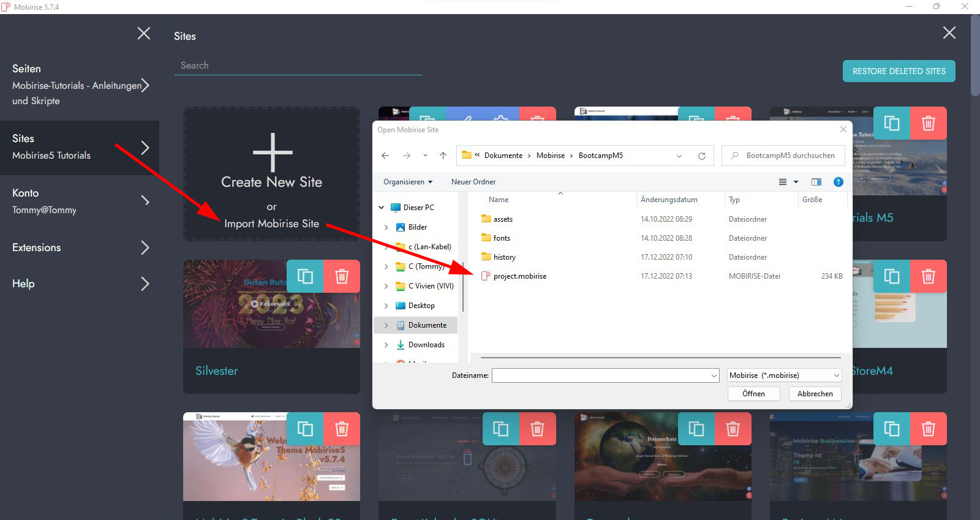Image resolution: width=980 pixels, height=520 pixels.
Task: Select Dokumente in the folder tree
Action: point(428,325)
